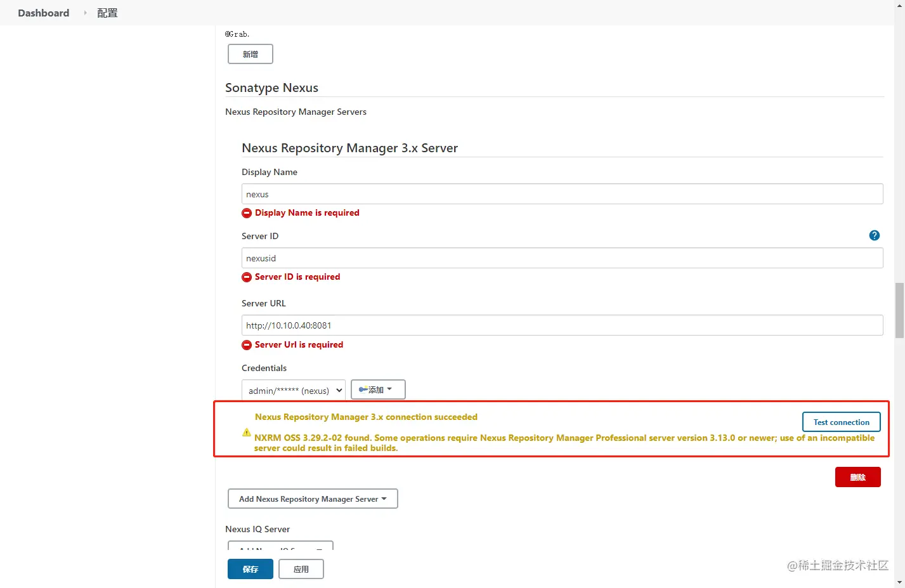Click the 新增 button
This screenshot has height=588, width=905.
pyautogui.click(x=251, y=54)
